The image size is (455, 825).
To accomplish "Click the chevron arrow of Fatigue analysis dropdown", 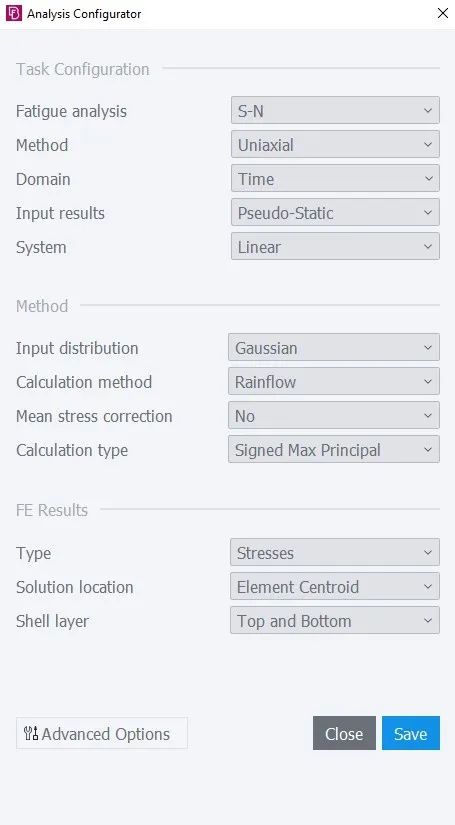I will pos(428,111).
